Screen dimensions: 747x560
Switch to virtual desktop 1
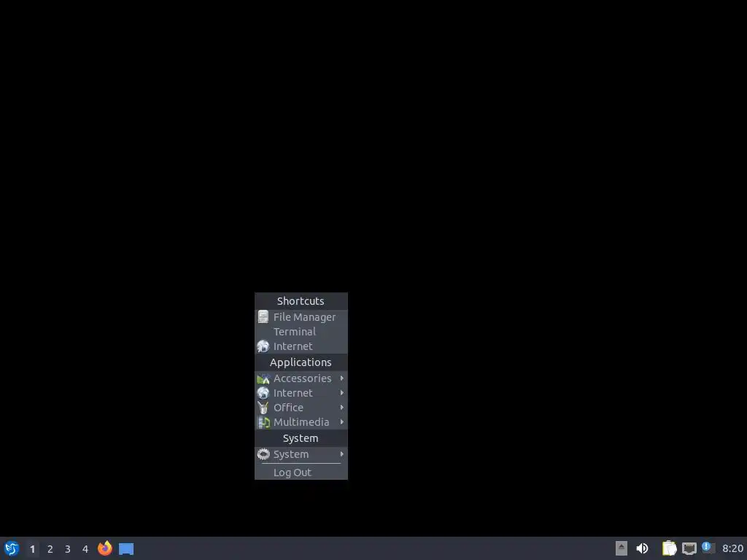[x=32, y=549]
